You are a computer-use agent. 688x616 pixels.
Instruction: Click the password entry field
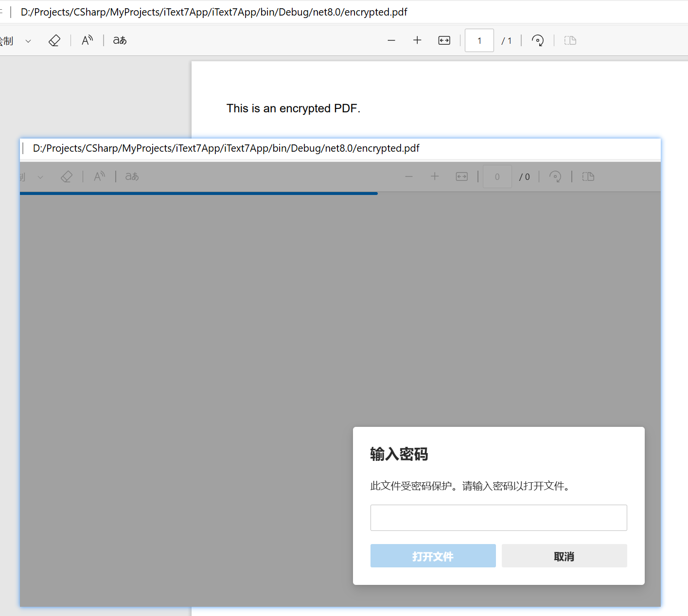[498, 517]
